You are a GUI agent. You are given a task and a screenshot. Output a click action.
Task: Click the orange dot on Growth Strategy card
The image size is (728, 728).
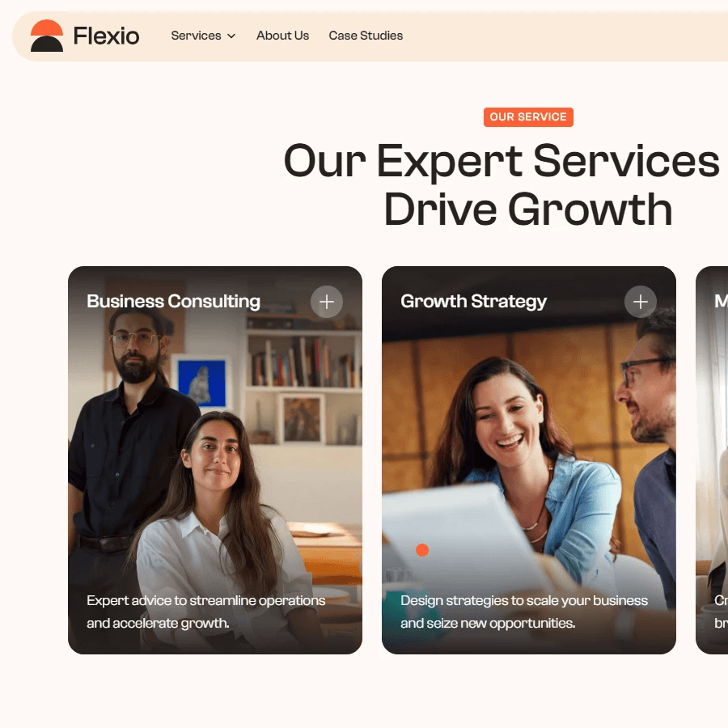coord(422,550)
